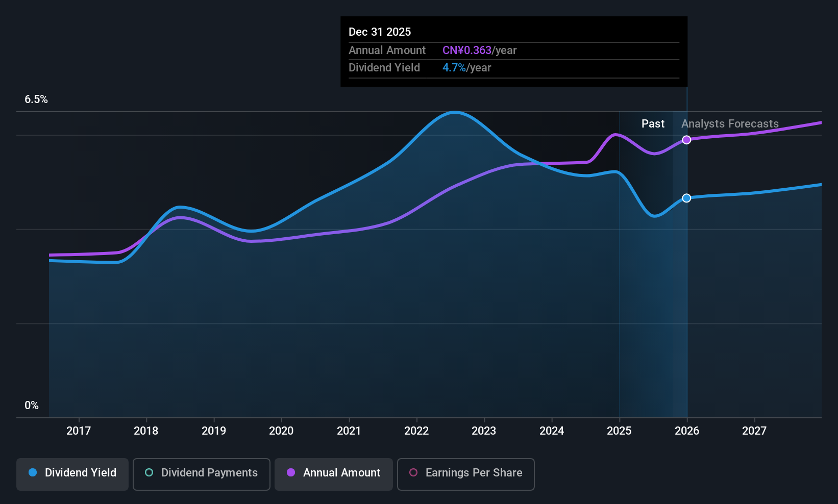The height and width of the screenshot is (504, 838).
Task: Click the teal Dividend Payments legend circle
Action: click(149, 473)
